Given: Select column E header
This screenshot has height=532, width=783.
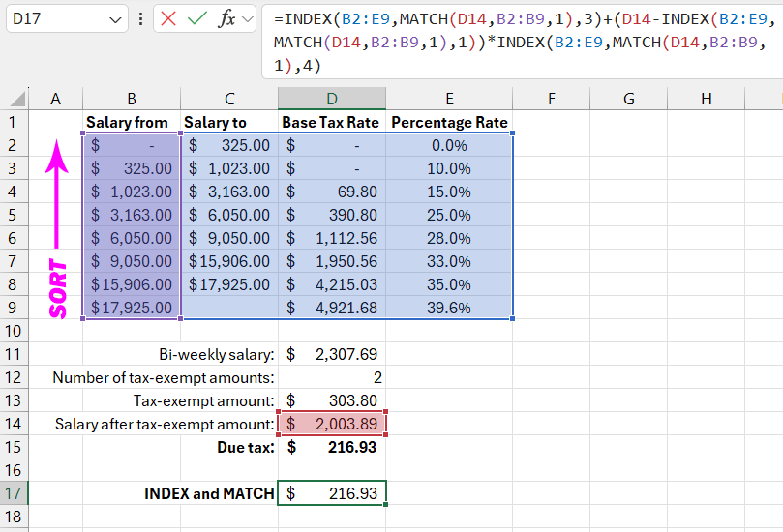Looking at the screenshot, I should pos(449,99).
